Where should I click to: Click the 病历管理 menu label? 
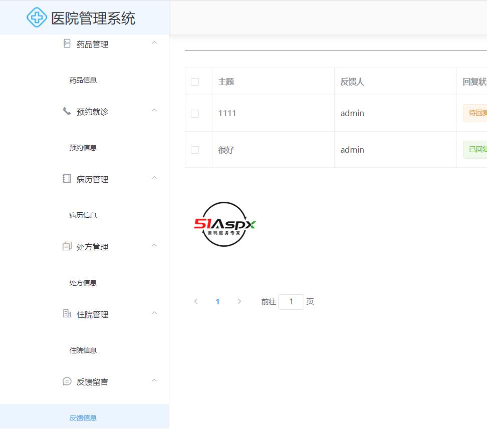[92, 179]
